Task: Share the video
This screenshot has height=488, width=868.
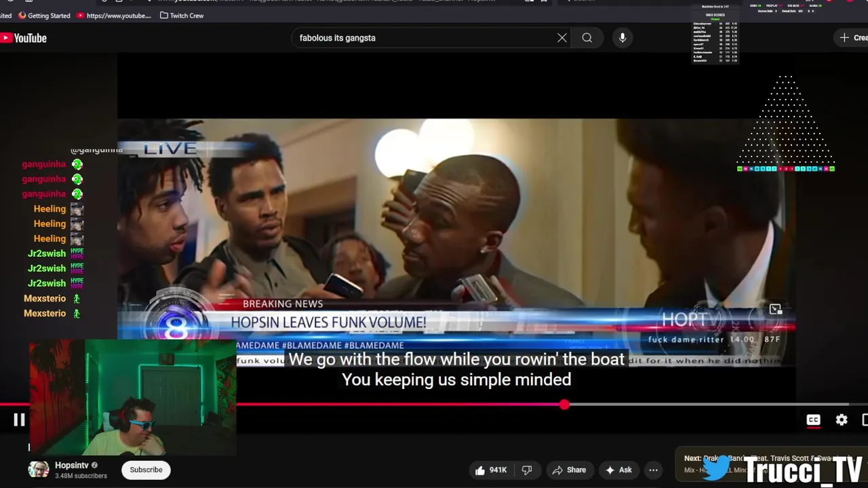Action: coord(569,470)
